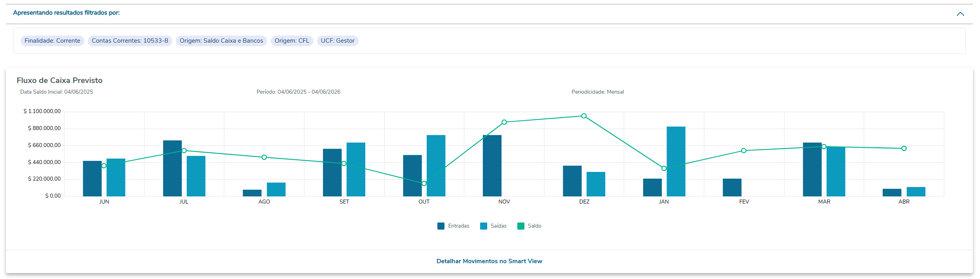Click the Saldo line point for ABR
This screenshot has width=980, height=279.
(904, 149)
